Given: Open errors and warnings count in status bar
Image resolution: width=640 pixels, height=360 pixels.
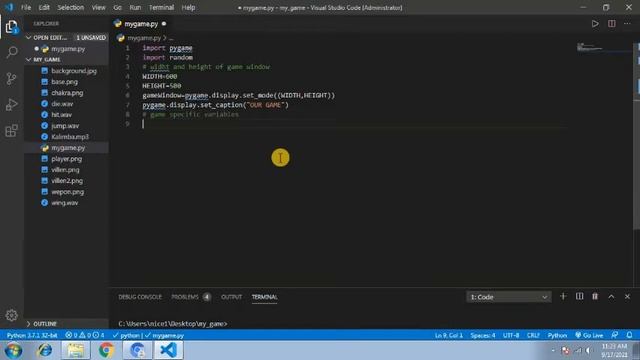Looking at the screenshot, I should click(x=84, y=335).
